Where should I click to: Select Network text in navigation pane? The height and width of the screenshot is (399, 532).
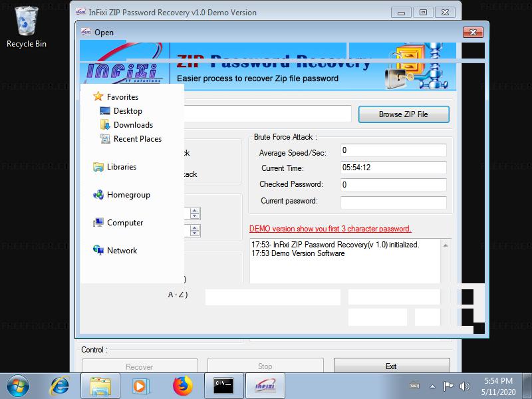coord(122,251)
